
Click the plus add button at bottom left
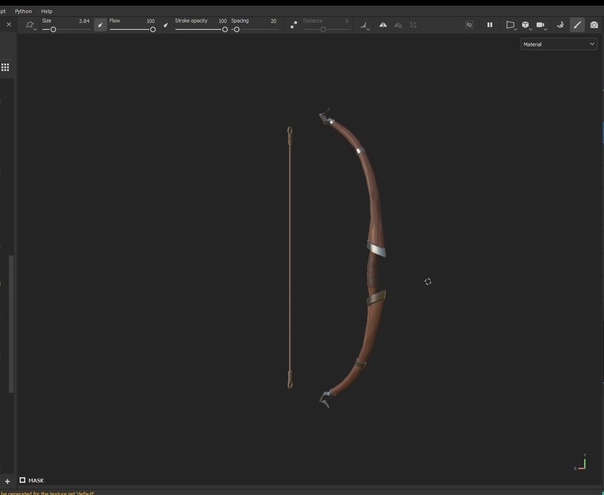pos(7,481)
